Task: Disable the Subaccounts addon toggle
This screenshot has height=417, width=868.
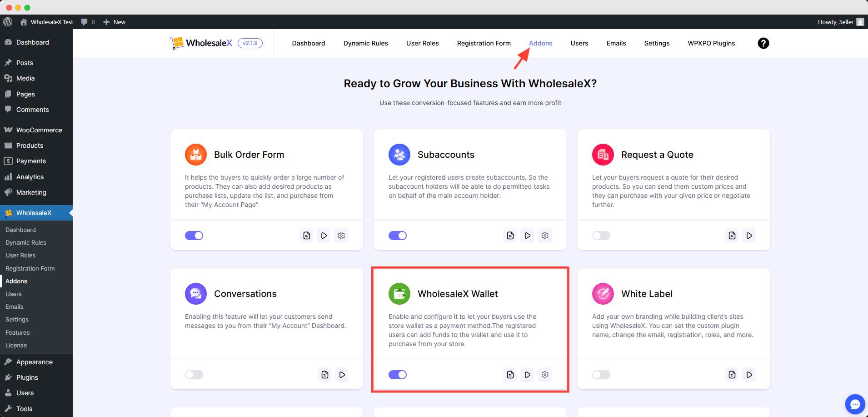Action: [x=398, y=236]
